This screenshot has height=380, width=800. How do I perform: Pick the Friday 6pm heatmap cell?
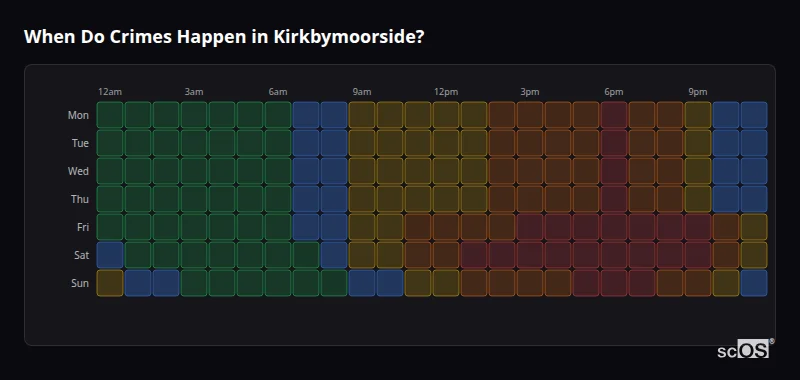point(614,227)
